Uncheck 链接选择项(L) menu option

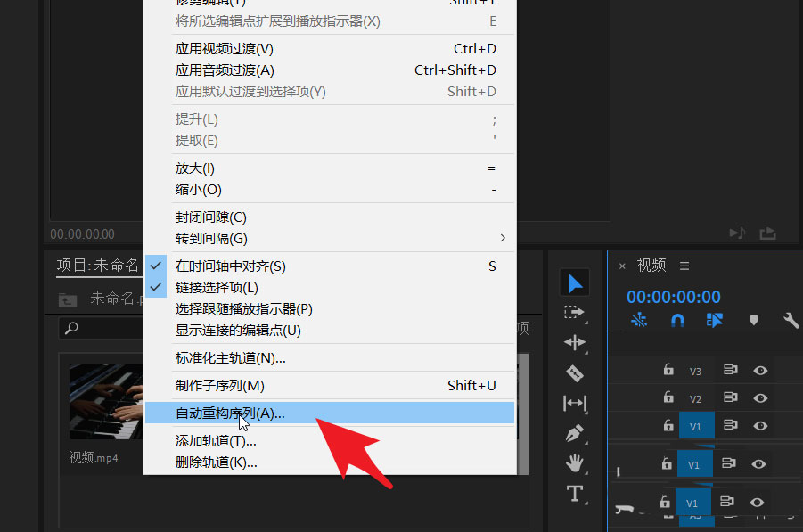click(330, 288)
